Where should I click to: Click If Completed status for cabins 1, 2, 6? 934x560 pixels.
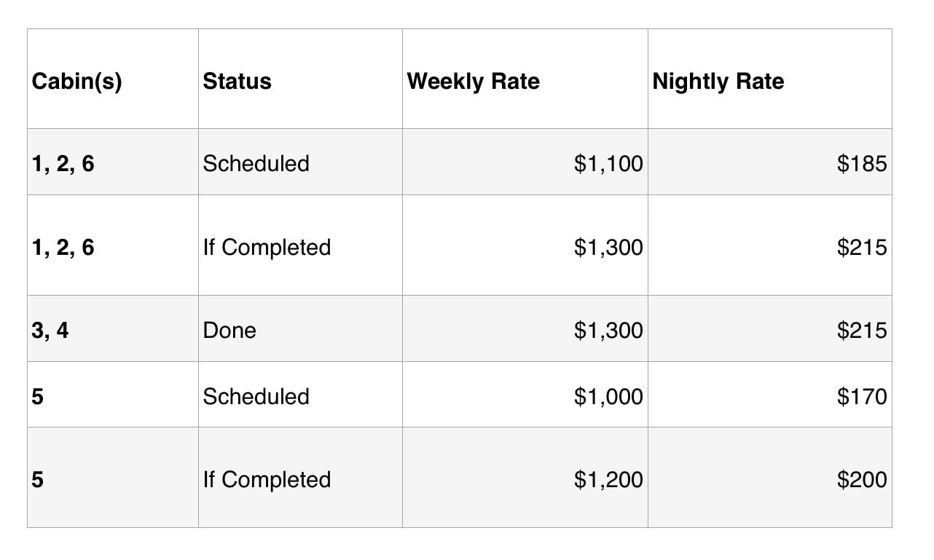pyautogui.click(x=300, y=245)
